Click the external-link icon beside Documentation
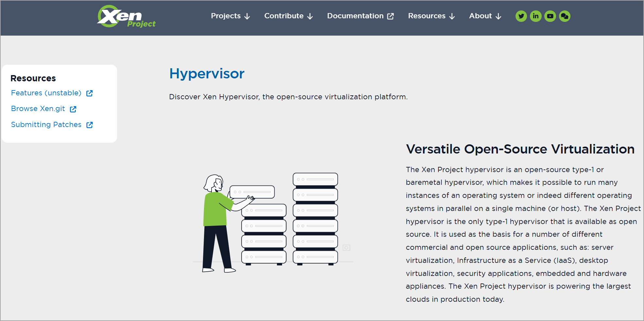This screenshot has width=644, height=321. coord(391,16)
